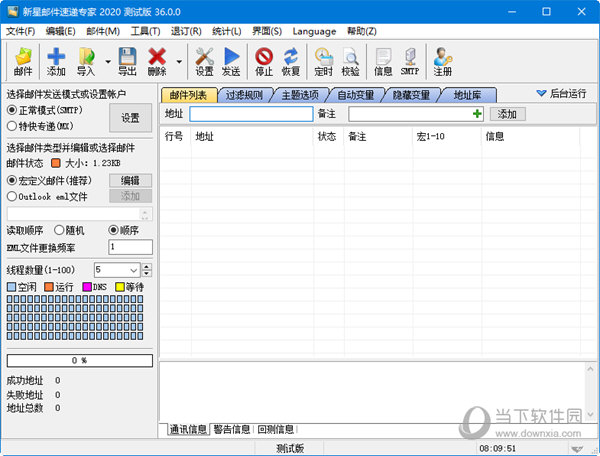Open the 界面(S) menu

coord(267,31)
